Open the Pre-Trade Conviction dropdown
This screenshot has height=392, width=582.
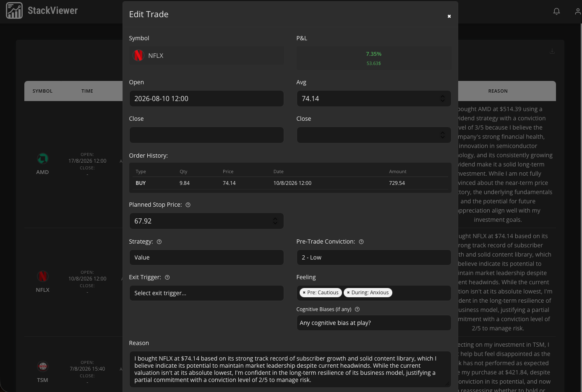[x=374, y=257]
